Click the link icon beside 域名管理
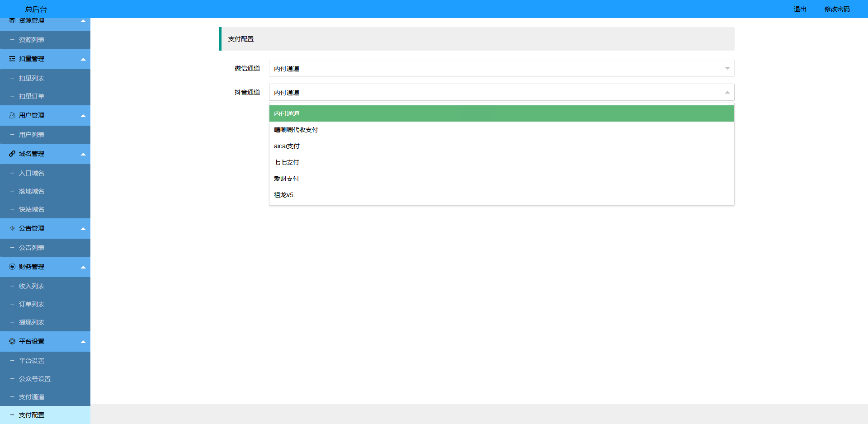Screen dimensions: 868x424 click(x=12, y=154)
